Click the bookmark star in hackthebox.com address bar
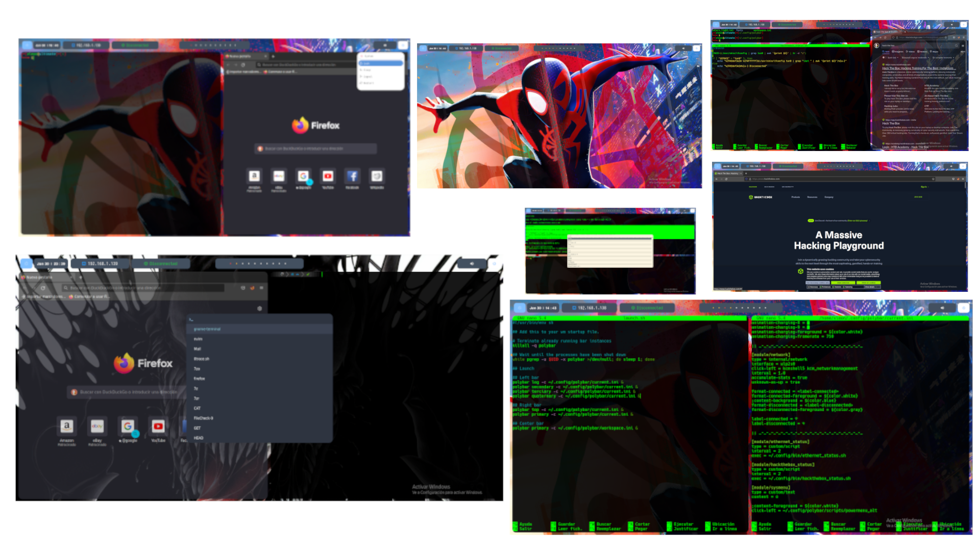This screenshot has height=551, width=980. 933,179
